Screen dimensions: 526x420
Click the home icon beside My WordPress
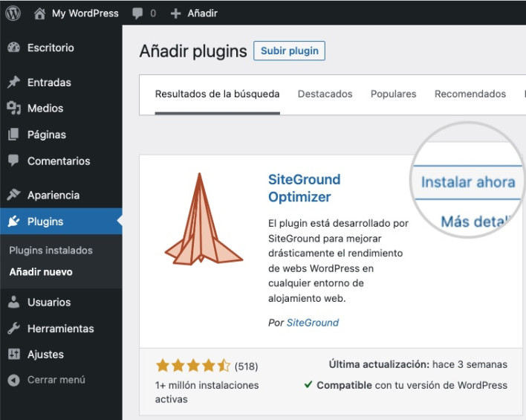[x=39, y=13]
